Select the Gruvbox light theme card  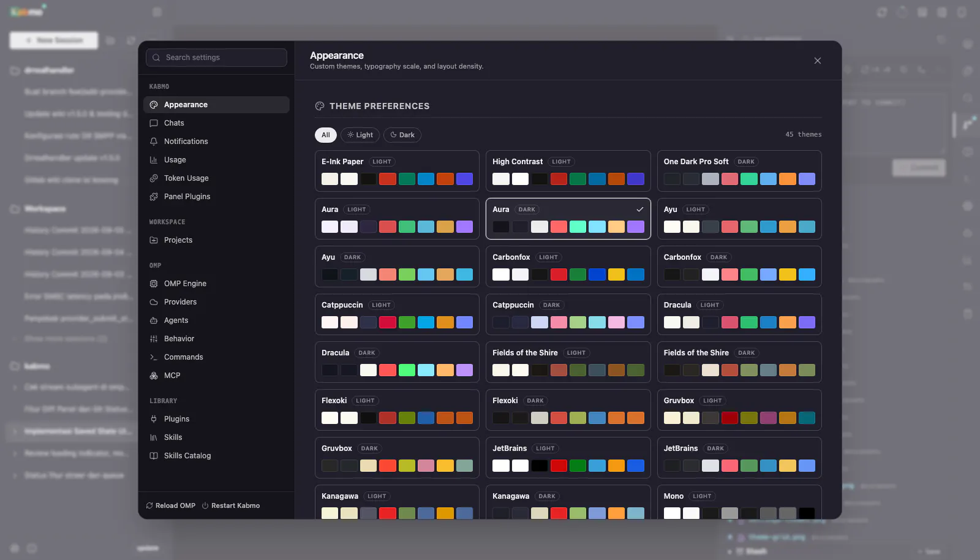click(739, 410)
